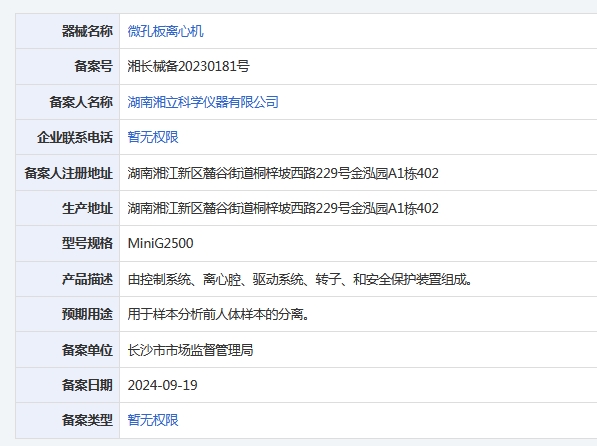
Task: Select the model value MiniG2500
Action: (x=160, y=243)
